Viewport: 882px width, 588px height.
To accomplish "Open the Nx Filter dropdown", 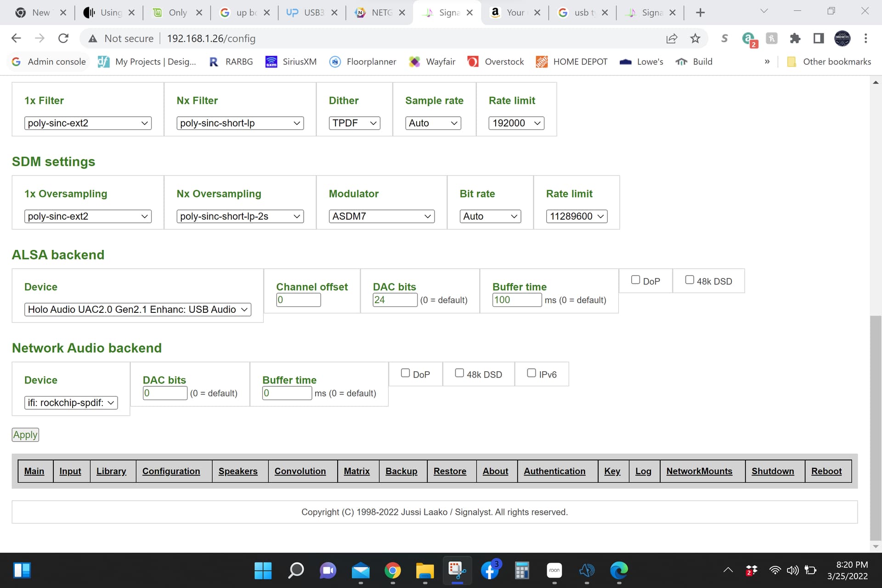I will coord(240,123).
